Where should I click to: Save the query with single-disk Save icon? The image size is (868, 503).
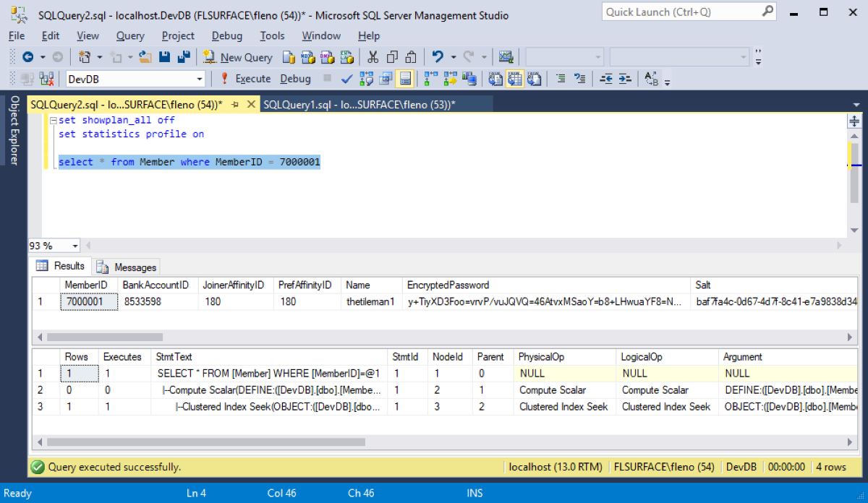click(x=164, y=57)
